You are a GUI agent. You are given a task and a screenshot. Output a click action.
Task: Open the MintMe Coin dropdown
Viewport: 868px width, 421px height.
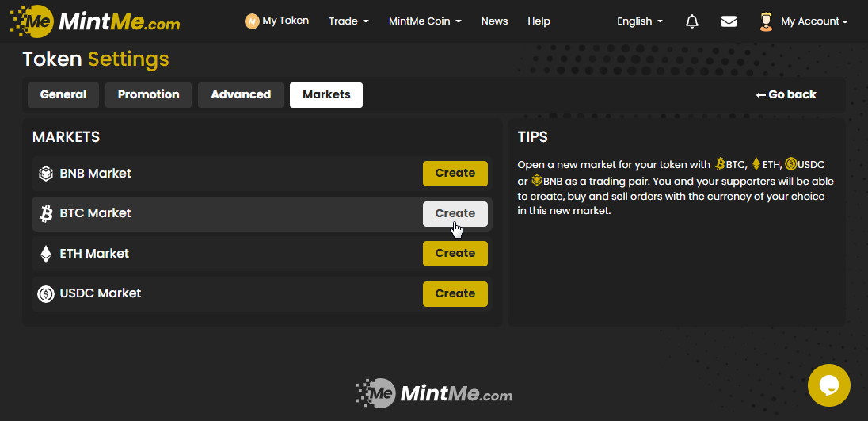coord(424,21)
